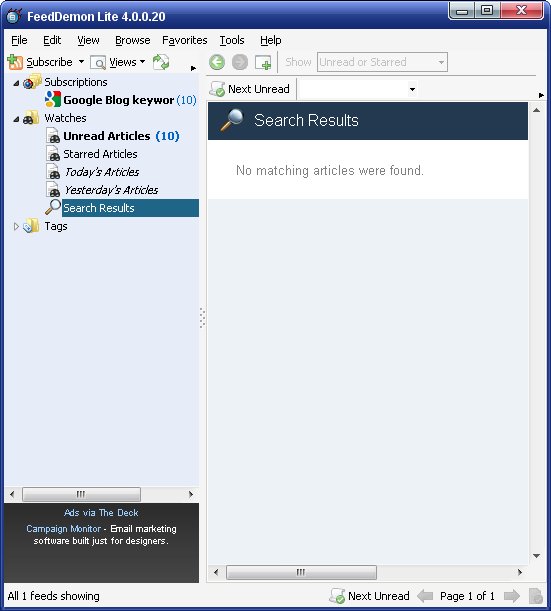551x611 pixels.
Task: Click the Views magnifier icon
Action: [x=98, y=62]
